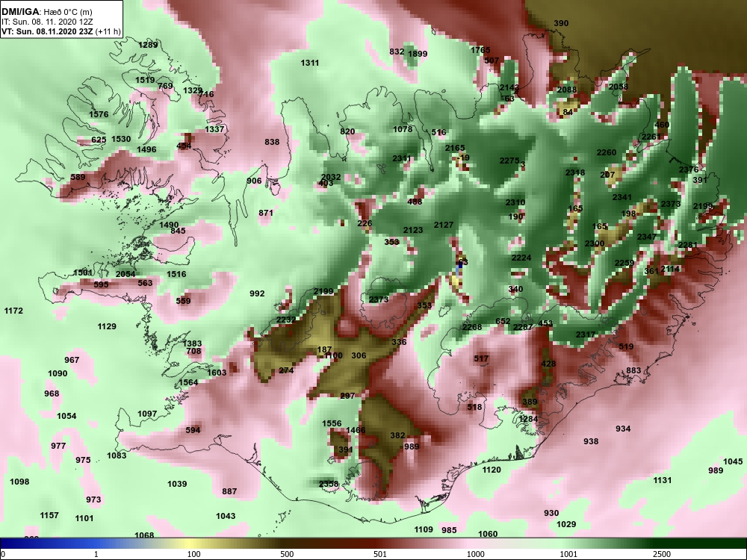
Task: Select the map value '1519'
Action: [x=145, y=80]
